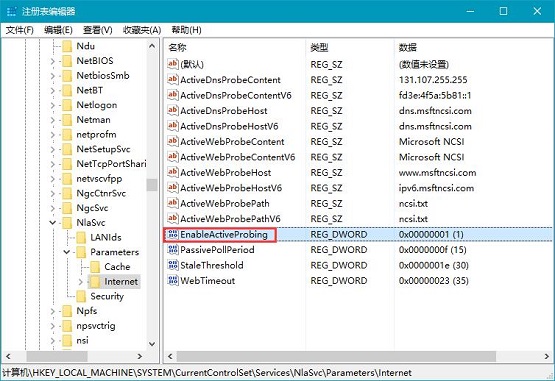Collapse the Parameters tree node
The width and height of the screenshot is (555, 381).
coord(67,252)
